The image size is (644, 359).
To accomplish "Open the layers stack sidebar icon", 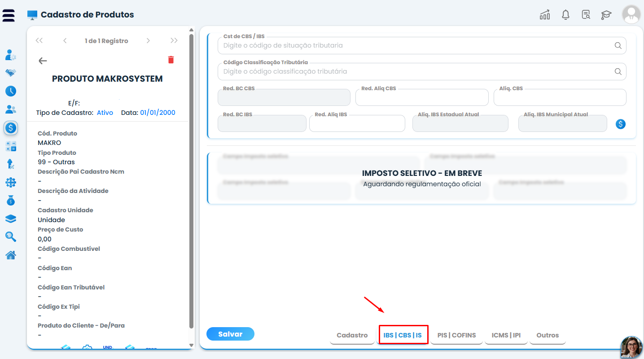I will pyautogui.click(x=11, y=219).
